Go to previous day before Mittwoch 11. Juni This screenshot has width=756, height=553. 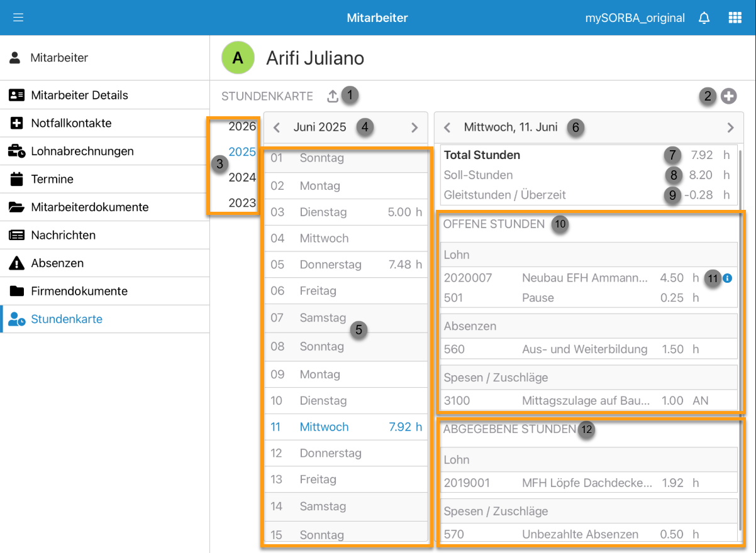click(x=447, y=128)
